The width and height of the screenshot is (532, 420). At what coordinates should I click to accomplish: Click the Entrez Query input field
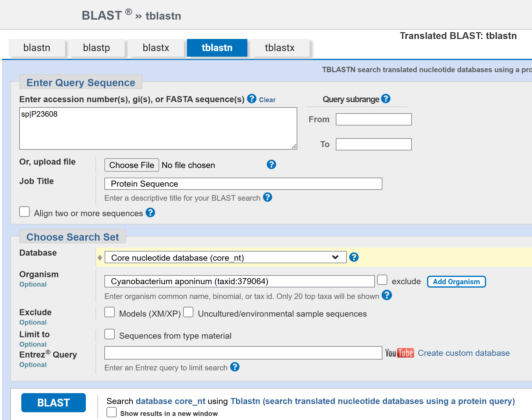(243, 353)
